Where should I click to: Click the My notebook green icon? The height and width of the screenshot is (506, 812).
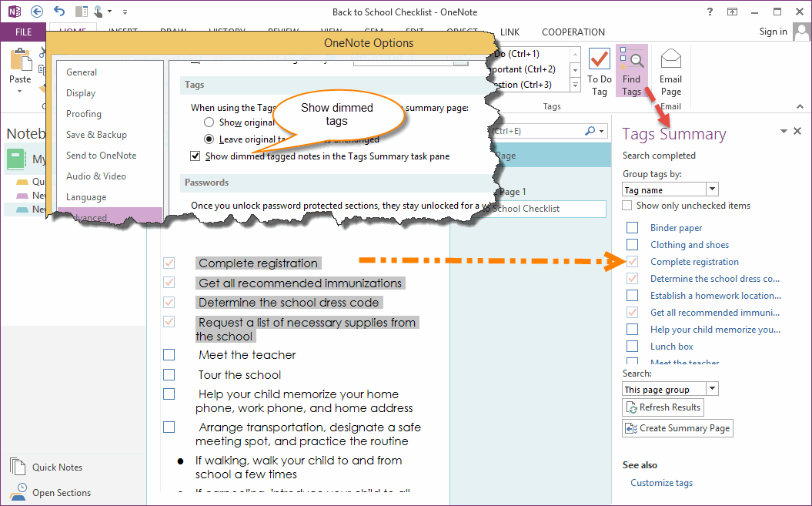coord(16,159)
